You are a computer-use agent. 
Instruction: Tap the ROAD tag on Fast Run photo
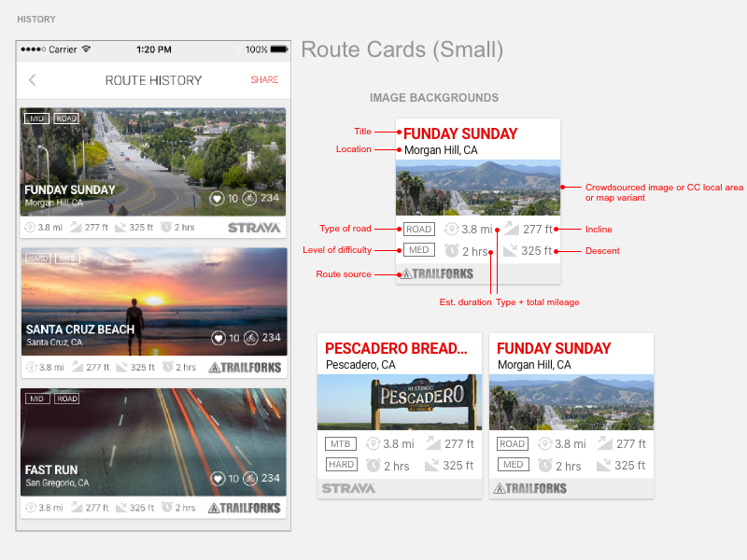coord(67,399)
